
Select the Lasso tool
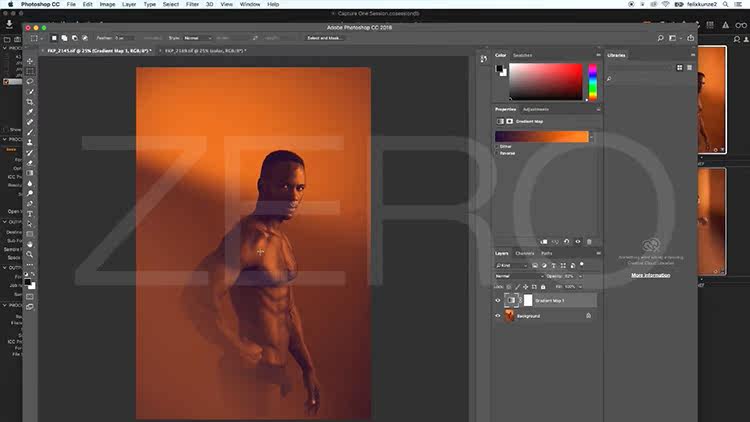30,81
